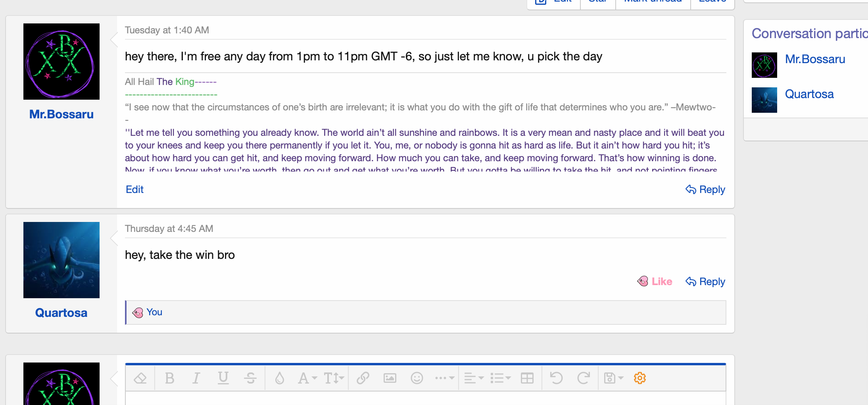This screenshot has width=868, height=405.
Task: Click the orange gear editor icon
Action: point(639,378)
